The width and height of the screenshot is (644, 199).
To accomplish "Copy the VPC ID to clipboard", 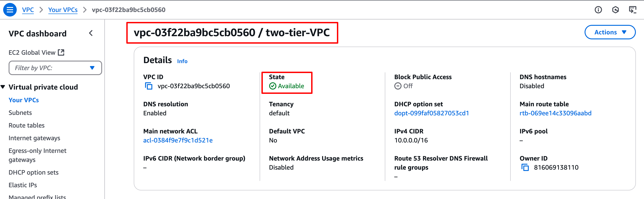I will click(x=149, y=86).
